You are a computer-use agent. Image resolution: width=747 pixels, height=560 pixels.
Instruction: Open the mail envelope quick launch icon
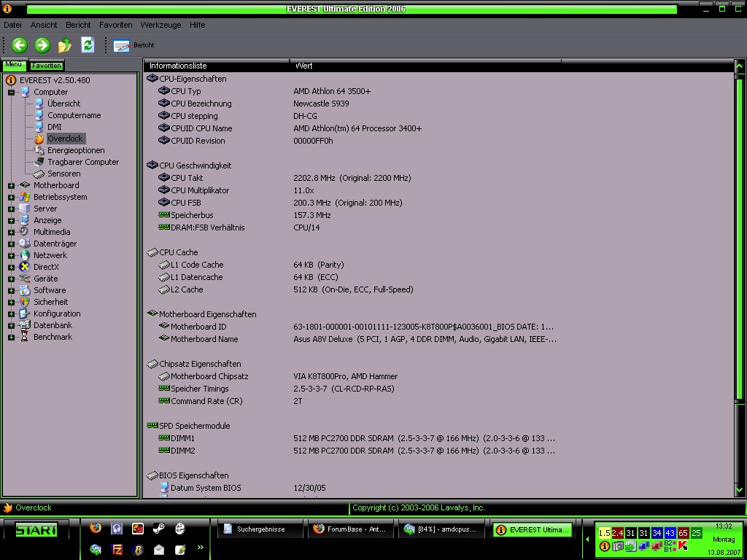click(x=158, y=550)
